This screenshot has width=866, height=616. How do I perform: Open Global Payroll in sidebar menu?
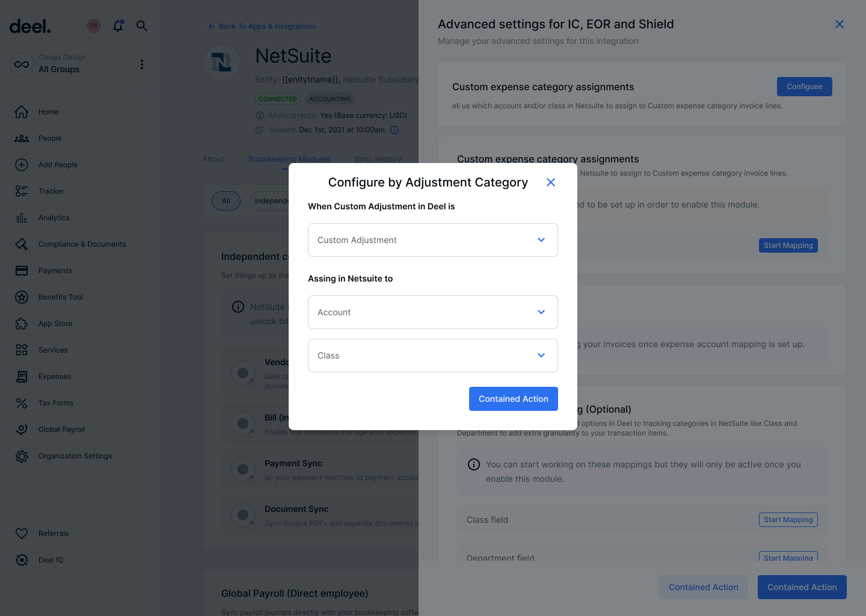tap(62, 430)
